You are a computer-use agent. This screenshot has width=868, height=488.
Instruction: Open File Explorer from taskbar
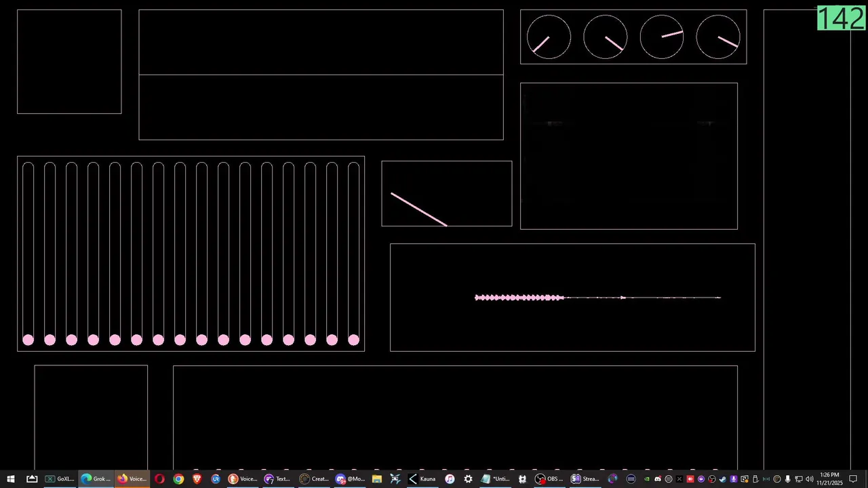click(x=377, y=479)
